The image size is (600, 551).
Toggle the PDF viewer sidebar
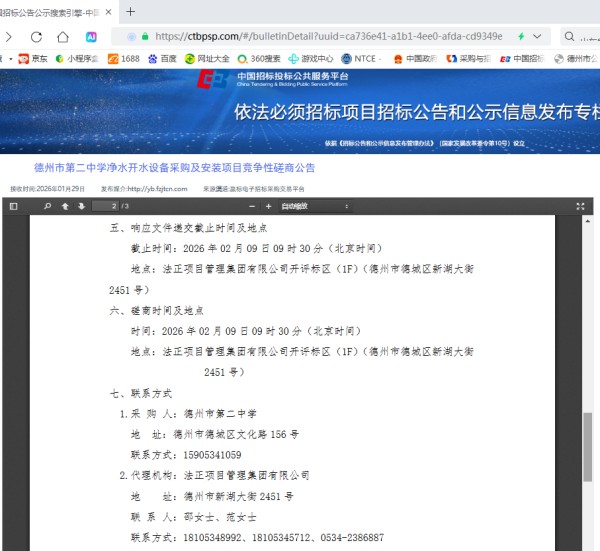coord(13,206)
